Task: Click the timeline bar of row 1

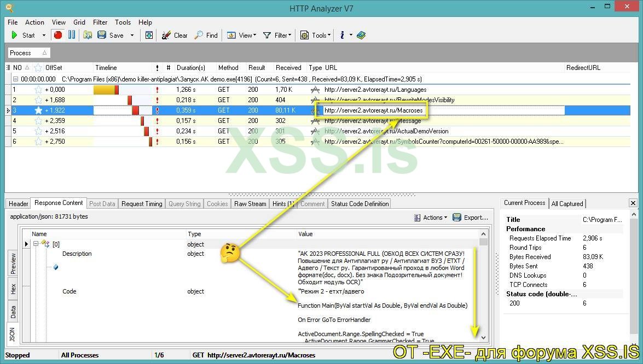Action: 106,90
